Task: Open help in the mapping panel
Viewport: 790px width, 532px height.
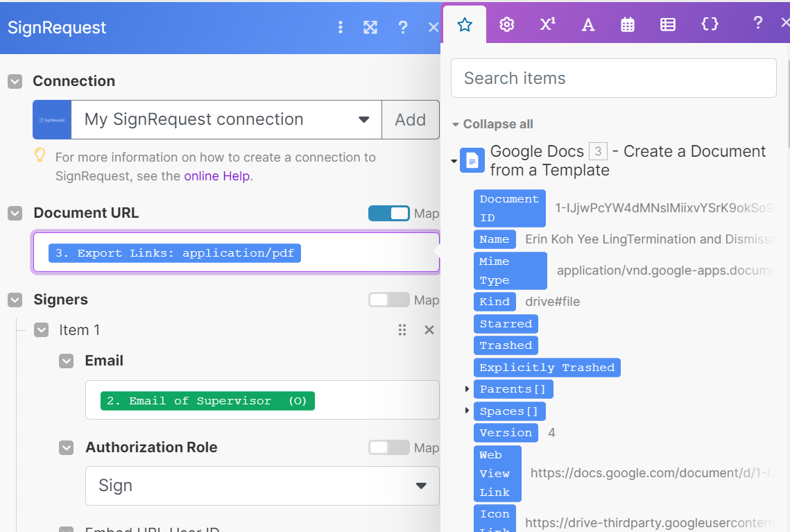Action: tap(757, 23)
